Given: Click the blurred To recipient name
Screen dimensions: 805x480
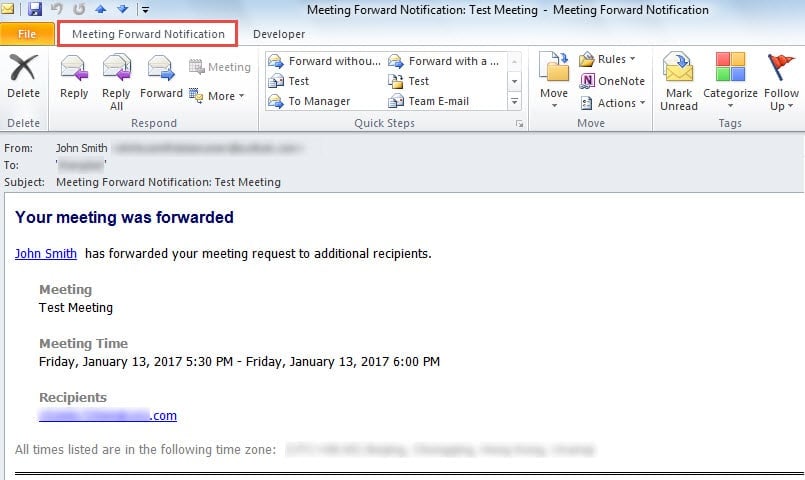Looking at the screenshot, I should (81, 165).
